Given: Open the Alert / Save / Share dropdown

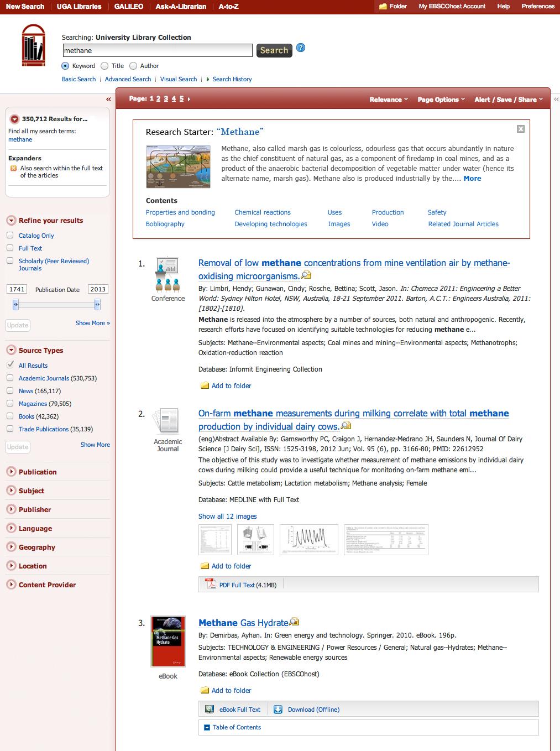Looking at the screenshot, I should click(x=509, y=100).
